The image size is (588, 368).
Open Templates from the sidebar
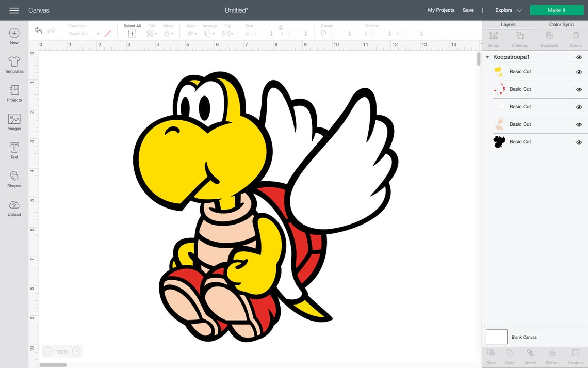[x=14, y=64]
